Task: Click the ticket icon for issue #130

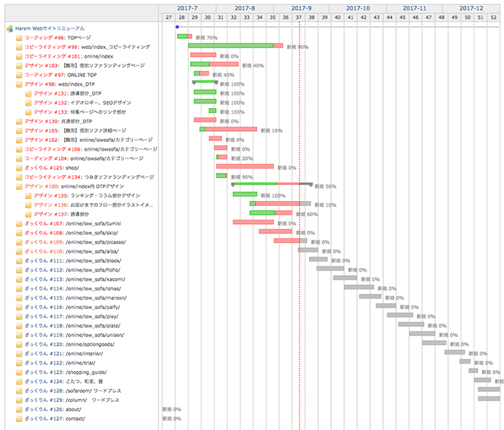Action: [19, 122]
